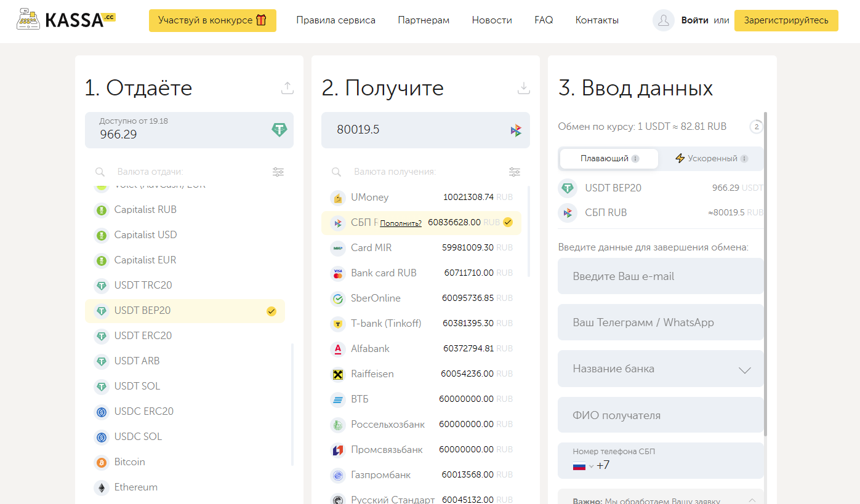This screenshot has height=504, width=860.
Task: Click the KASSA.cc logo
Action: coord(66,20)
